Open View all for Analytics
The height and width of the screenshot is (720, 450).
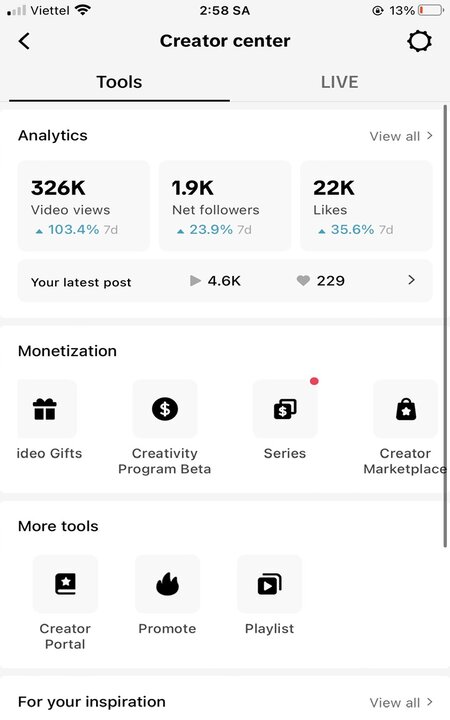pos(401,136)
